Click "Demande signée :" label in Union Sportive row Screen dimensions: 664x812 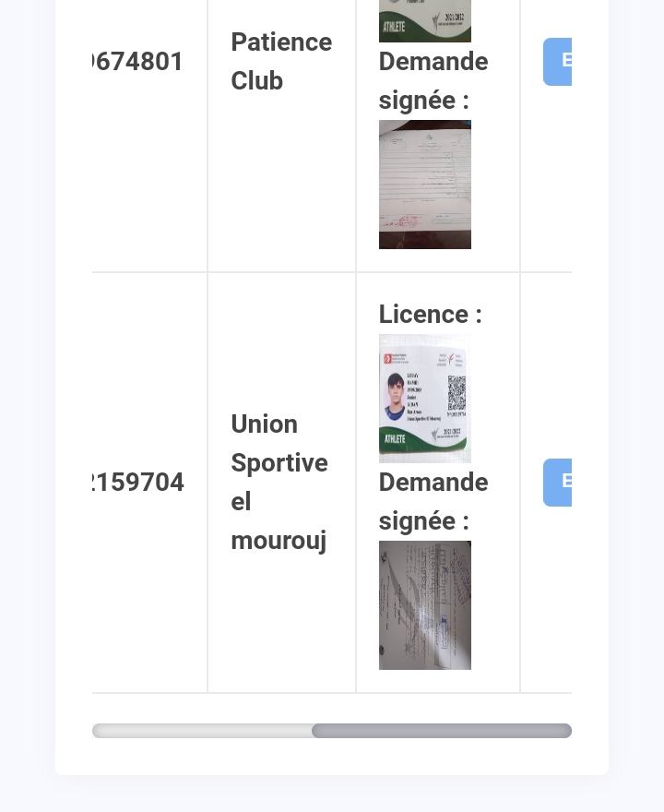[x=433, y=502]
